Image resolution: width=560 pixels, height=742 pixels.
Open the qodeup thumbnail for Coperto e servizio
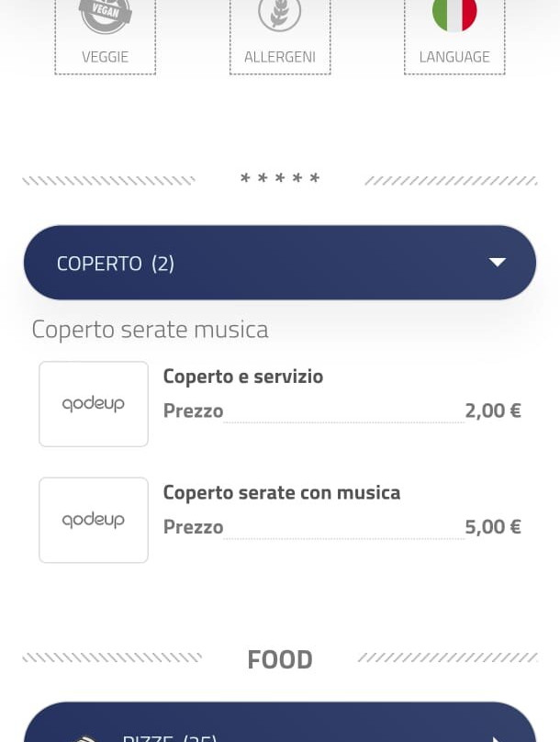tap(94, 404)
